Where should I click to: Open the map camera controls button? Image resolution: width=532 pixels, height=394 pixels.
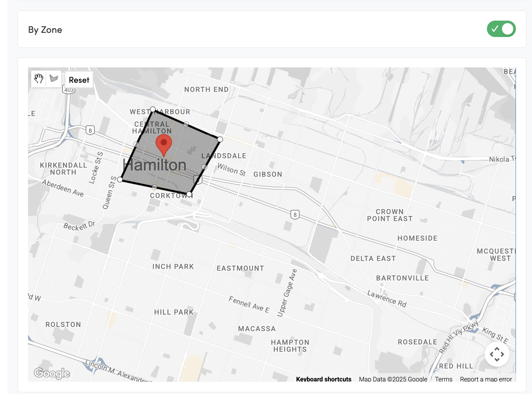click(497, 354)
